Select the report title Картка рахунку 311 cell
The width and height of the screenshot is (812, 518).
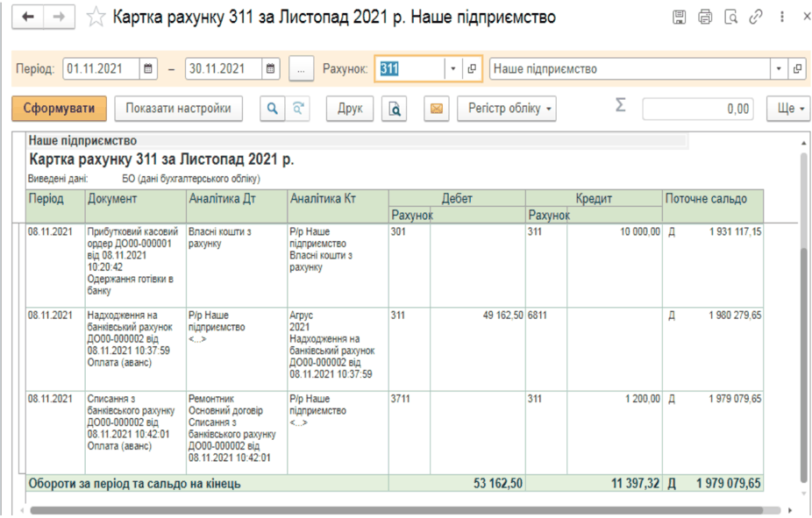tap(161, 160)
